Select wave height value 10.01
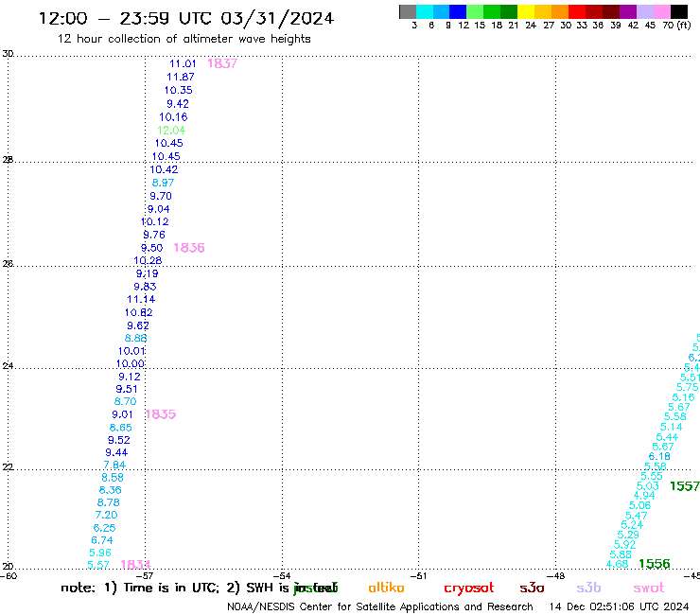700x615 pixels. (131, 351)
